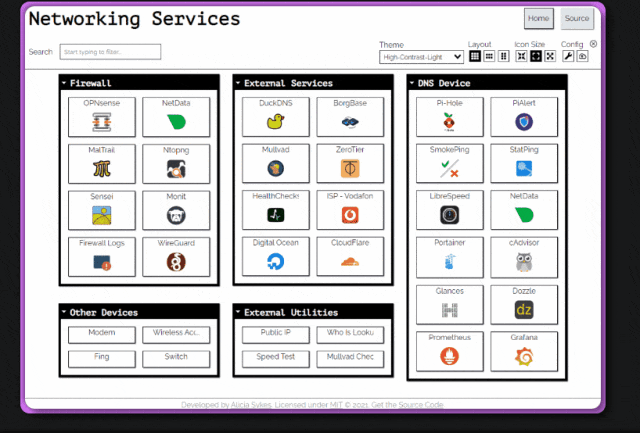This screenshot has width=640, height=433.
Task: Launch Pi-Hole raspberry icon
Action: 449,122
